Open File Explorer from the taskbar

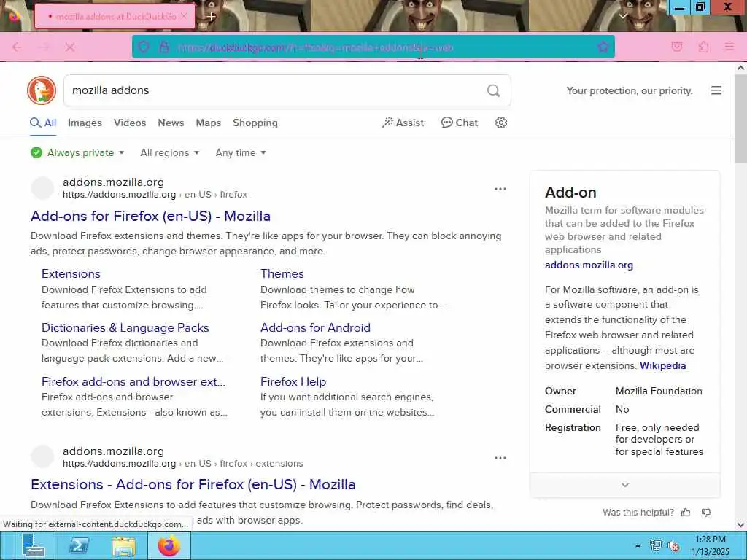[x=124, y=545]
